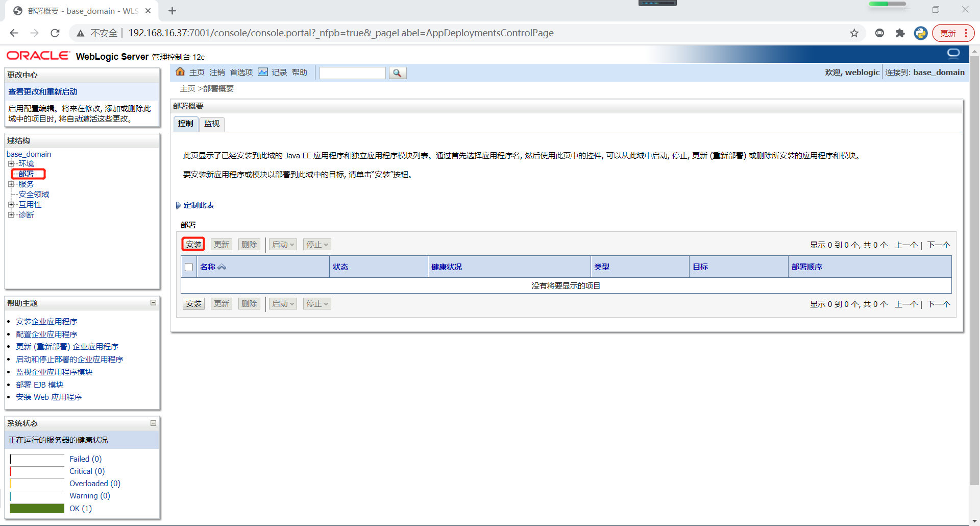Bookmark this page with the star icon
Screen dimensions: 980x526
(x=854, y=33)
